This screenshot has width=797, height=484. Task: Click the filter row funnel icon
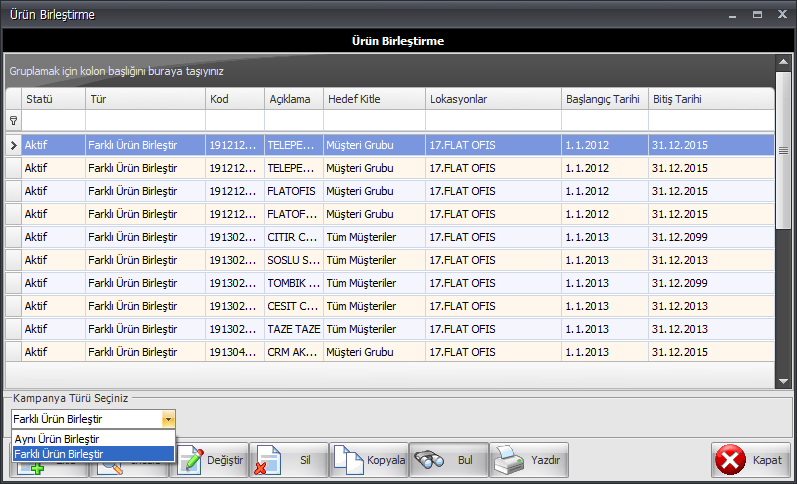point(13,120)
